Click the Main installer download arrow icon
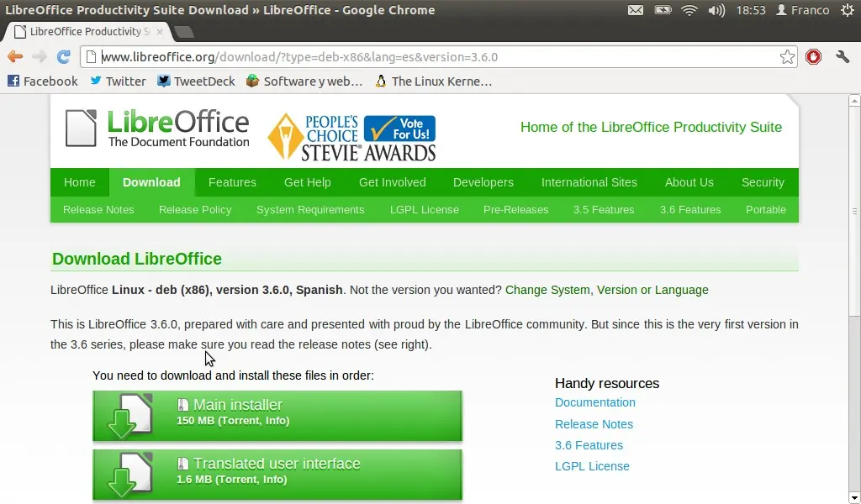Image resolution: width=861 pixels, height=504 pixels. tap(129, 416)
